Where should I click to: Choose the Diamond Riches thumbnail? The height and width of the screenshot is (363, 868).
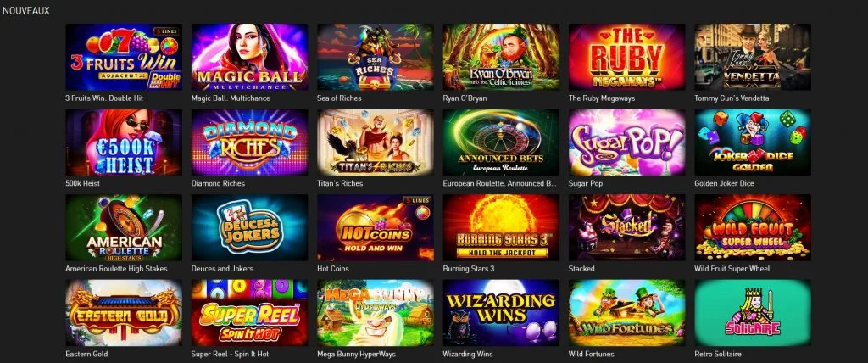(249, 142)
